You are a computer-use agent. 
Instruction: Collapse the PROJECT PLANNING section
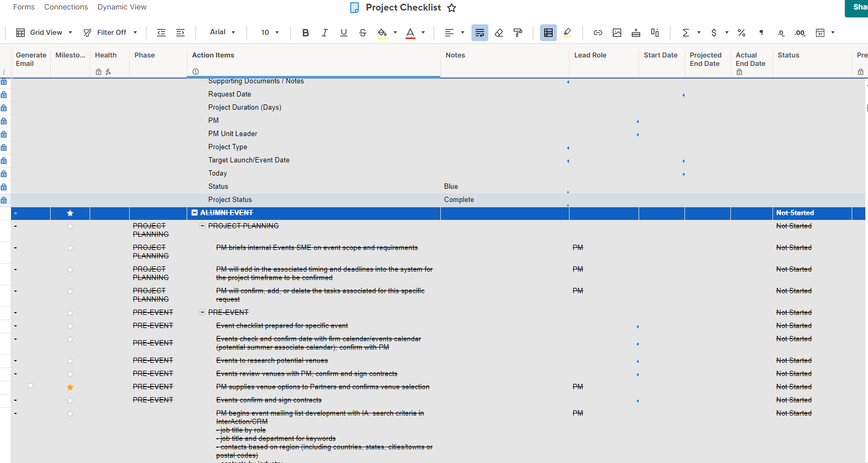pyautogui.click(x=202, y=226)
